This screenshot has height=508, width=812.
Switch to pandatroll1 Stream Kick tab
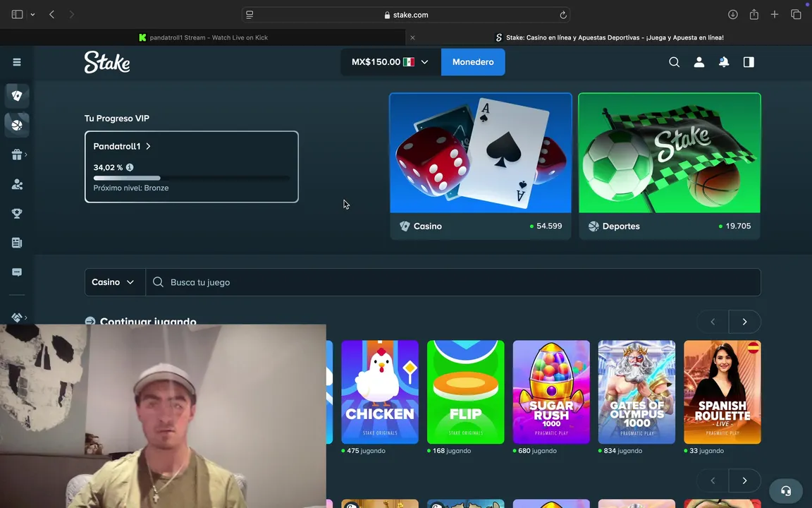point(203,37)
